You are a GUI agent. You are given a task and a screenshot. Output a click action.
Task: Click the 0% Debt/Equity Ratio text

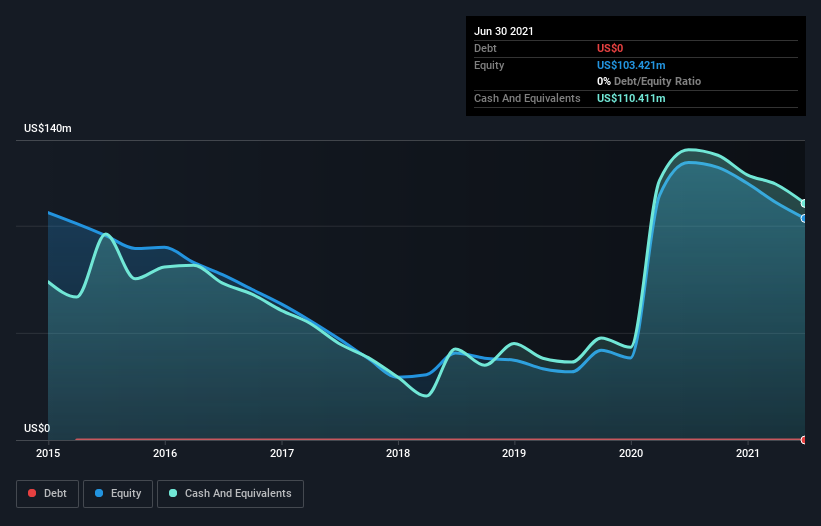(649, 81)
